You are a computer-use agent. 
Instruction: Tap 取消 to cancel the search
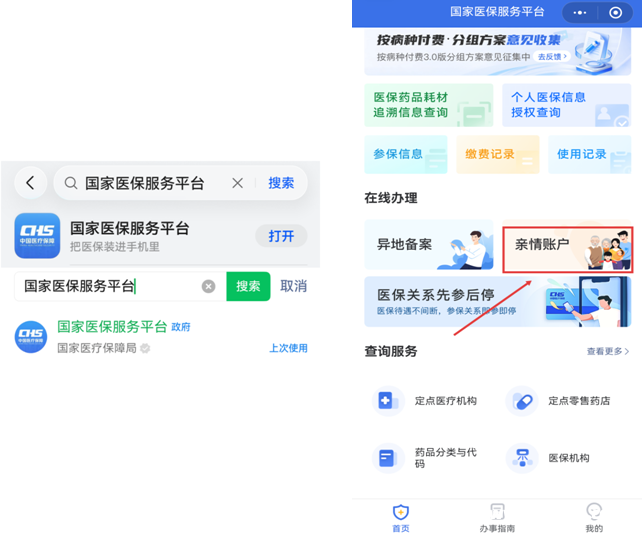pos(294,286)
